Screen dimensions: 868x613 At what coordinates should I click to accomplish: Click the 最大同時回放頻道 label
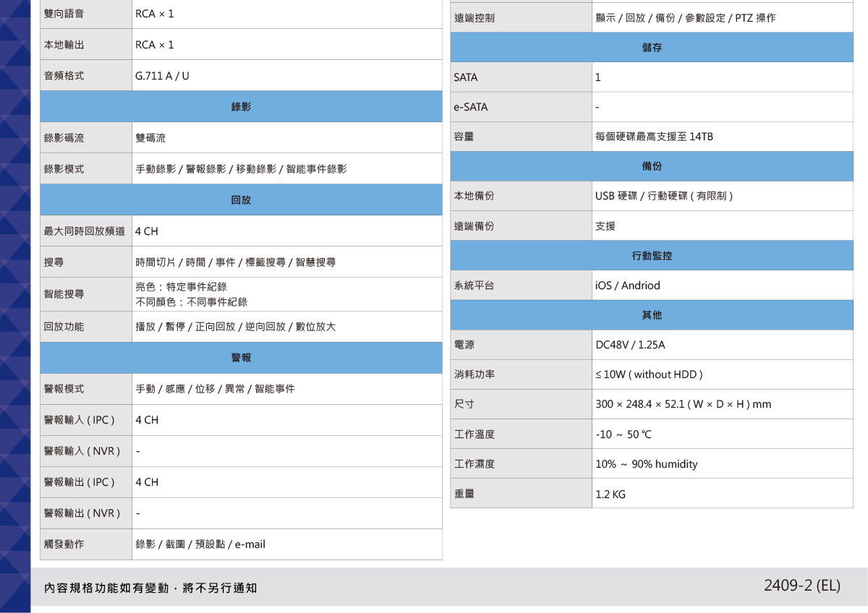(x=85, y=231)
